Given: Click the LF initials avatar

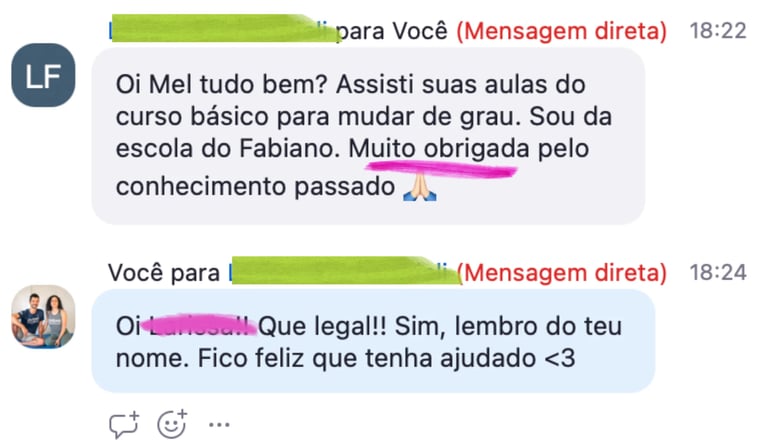Looking at the screenshot, I should coord(44,75).
